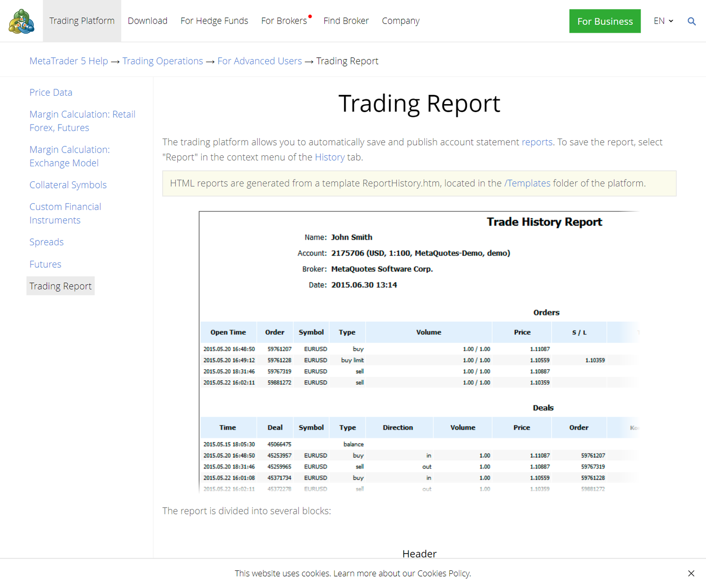Select Find Broker in navigation
Viewport: 706px width, 588px height.
pyautogui.click(x=346, y=21)
